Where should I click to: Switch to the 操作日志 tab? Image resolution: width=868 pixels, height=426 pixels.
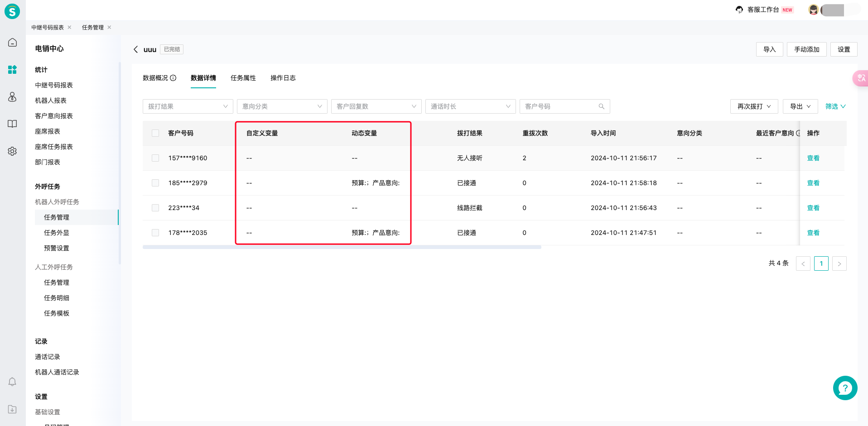(x=283, y=78)
